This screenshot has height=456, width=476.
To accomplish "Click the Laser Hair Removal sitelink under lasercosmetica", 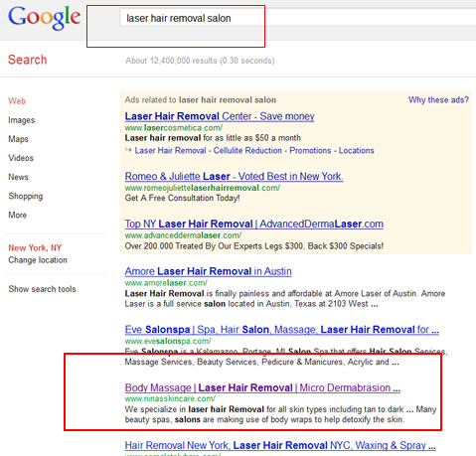I will [170, 151].
